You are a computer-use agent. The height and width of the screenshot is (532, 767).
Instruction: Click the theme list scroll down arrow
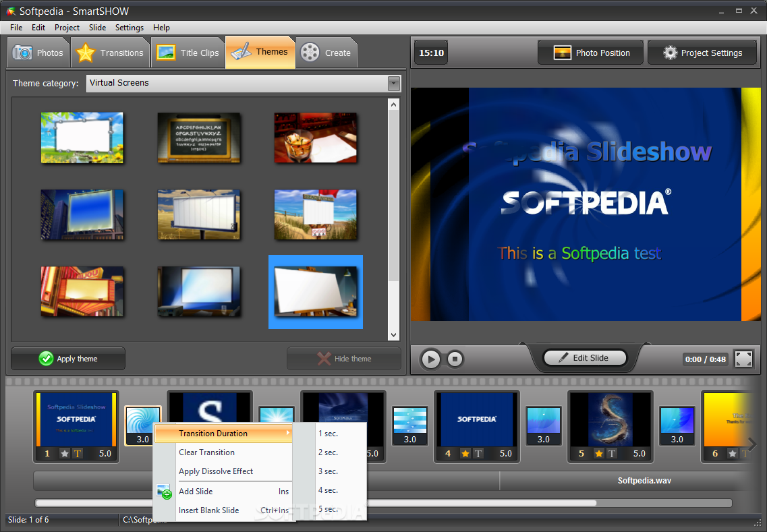(393, 335)
